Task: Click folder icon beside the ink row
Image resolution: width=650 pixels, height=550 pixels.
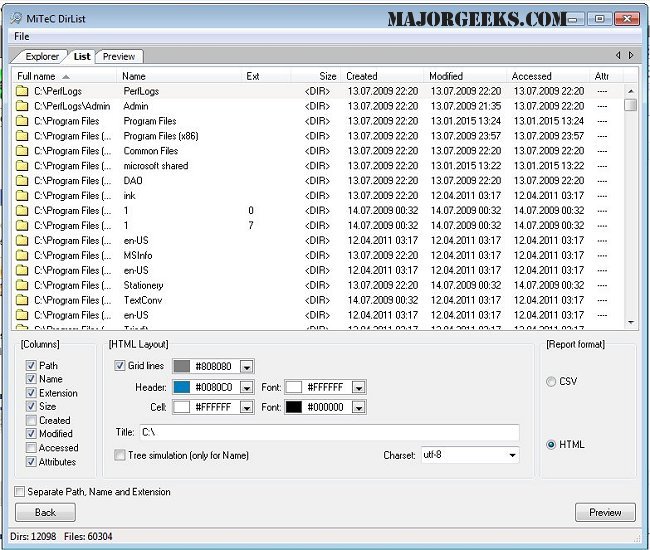Action: [x=22, y=196]
